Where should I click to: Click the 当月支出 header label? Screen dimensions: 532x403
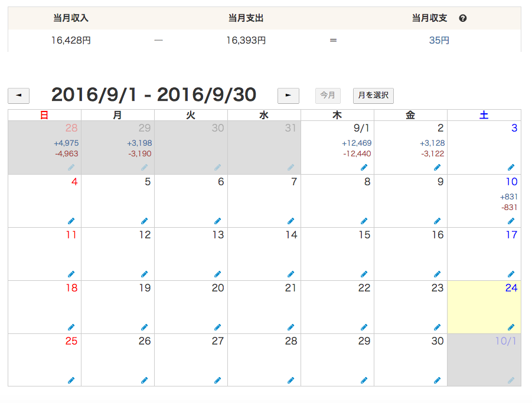tap(246, 18)
